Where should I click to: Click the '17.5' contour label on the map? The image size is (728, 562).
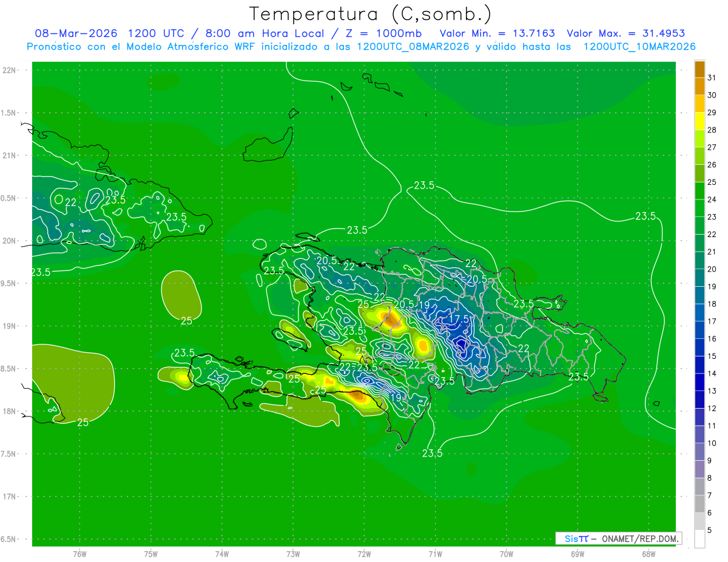(459, 319)
